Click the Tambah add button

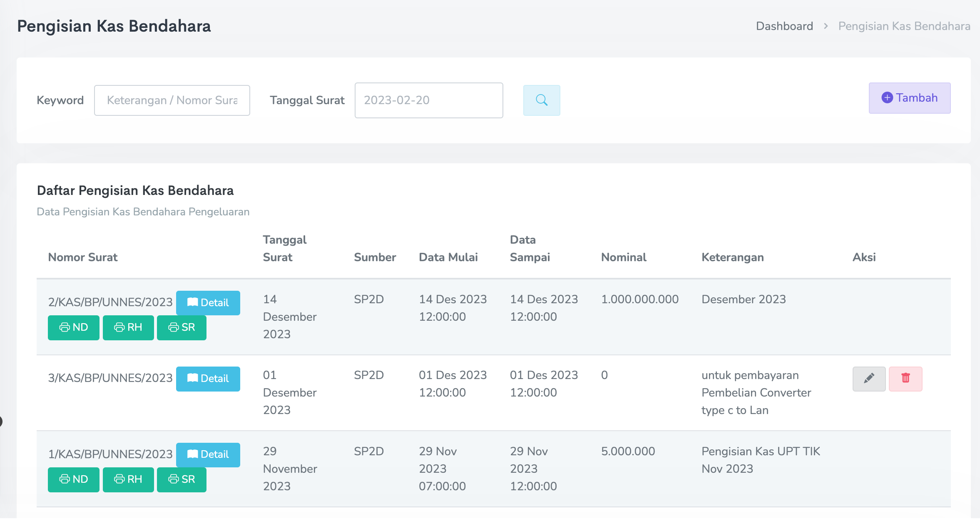(x=909, y=98)
